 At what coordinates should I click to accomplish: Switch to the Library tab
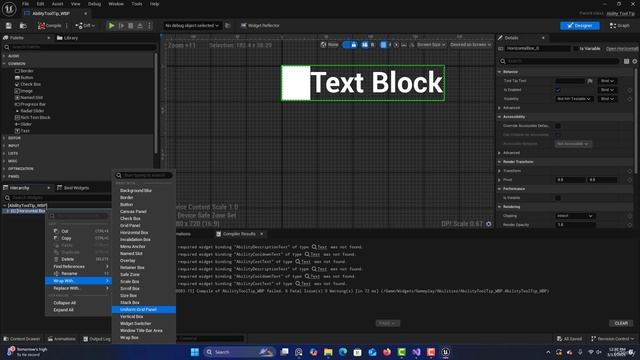tap(67, 38)
